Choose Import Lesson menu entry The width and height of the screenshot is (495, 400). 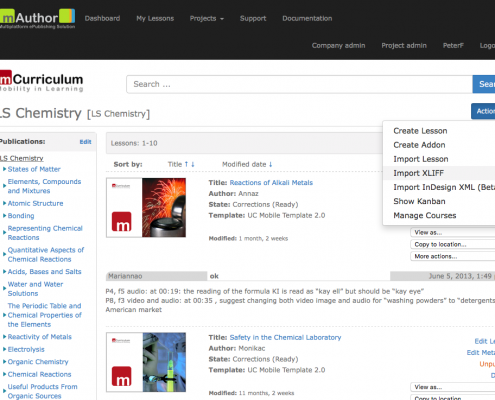coord(421,159)
